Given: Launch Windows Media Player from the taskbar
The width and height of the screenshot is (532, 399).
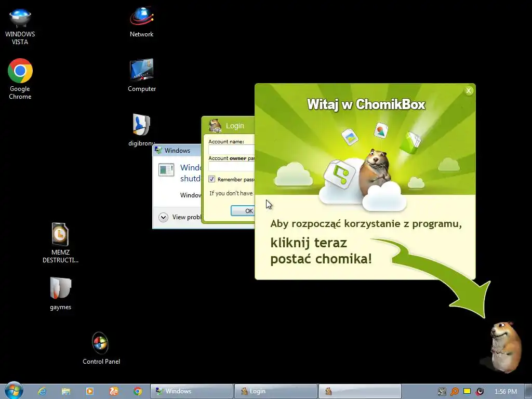Looking at the screenshot, I should point(89,391).
